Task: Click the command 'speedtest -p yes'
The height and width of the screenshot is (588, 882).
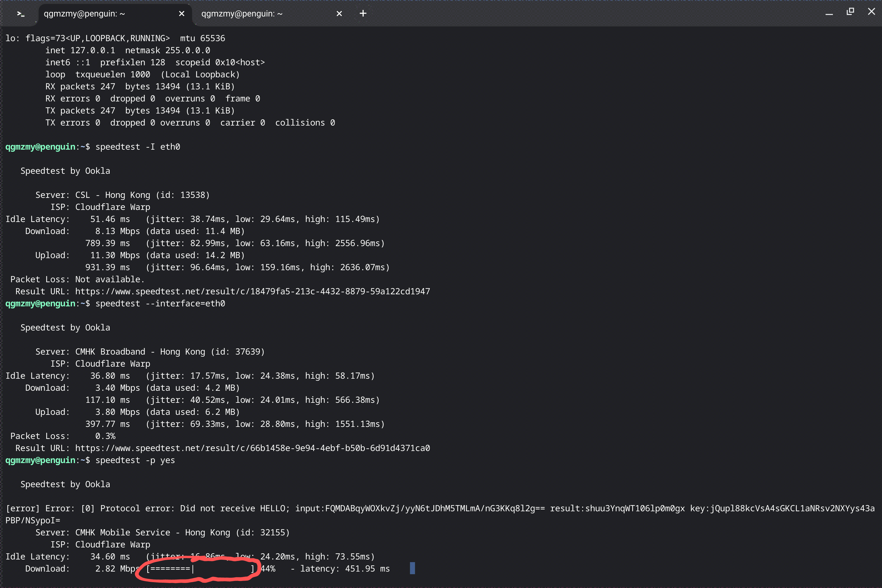Action: (x=135, y=460)
